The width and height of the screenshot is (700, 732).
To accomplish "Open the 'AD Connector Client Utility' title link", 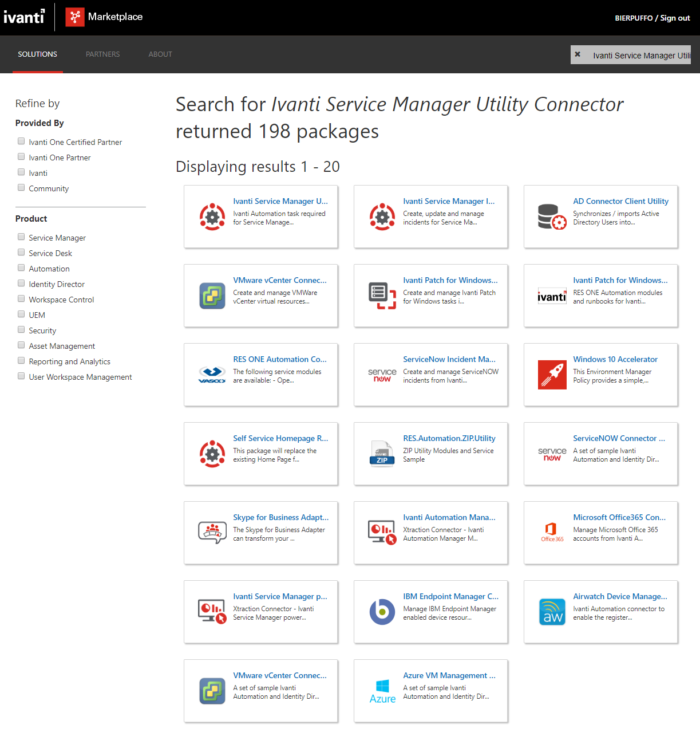I will click(x=621, y=201).
